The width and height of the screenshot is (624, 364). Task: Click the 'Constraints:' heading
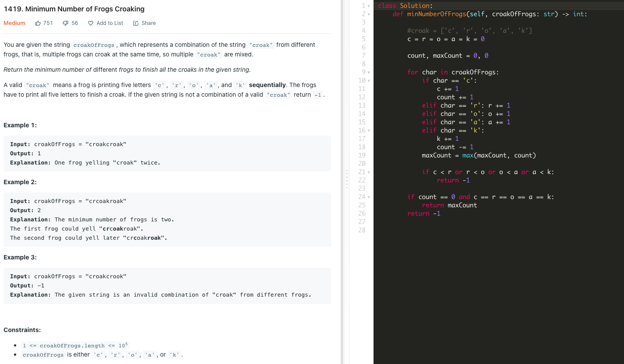(22, 330)
